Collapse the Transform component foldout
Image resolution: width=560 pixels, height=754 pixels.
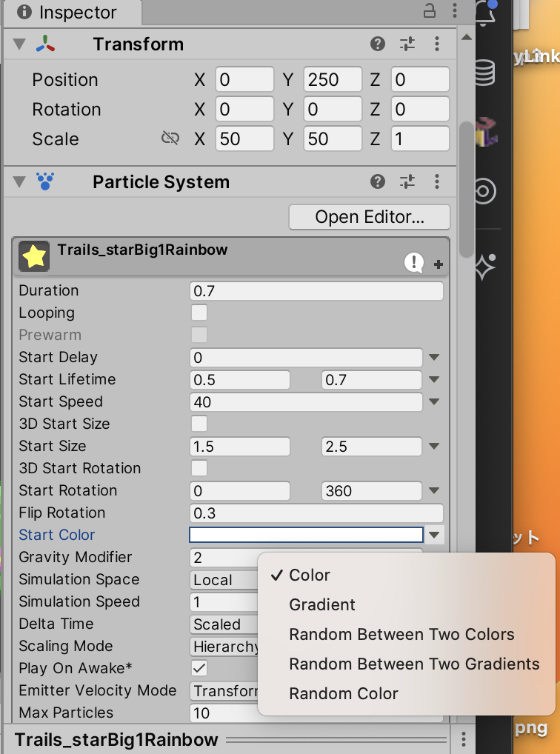[19, 44]
